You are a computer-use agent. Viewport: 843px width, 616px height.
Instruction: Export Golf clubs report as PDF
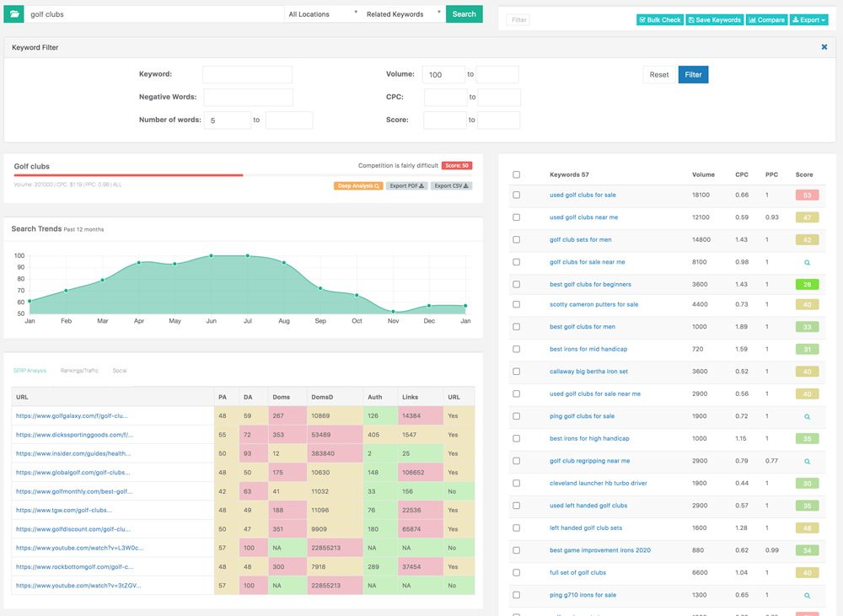point(406,186)
